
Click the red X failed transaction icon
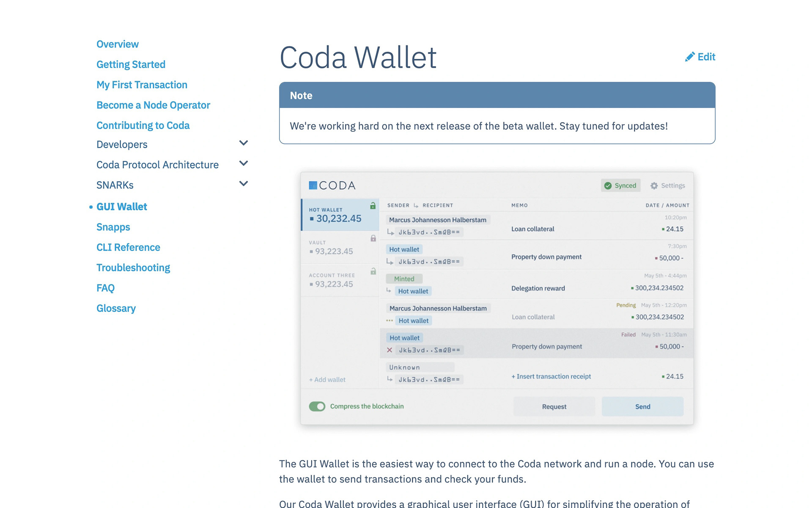(390, 350)
